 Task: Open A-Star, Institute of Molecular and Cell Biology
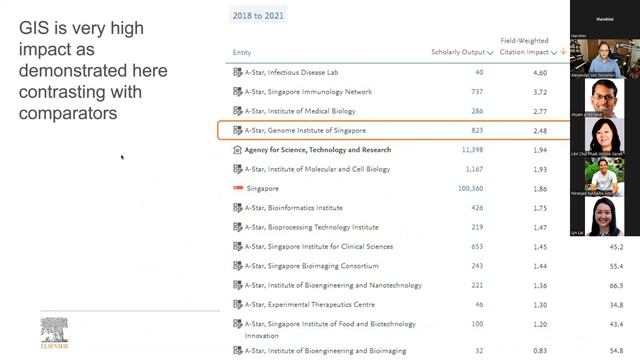pos(317,169)
